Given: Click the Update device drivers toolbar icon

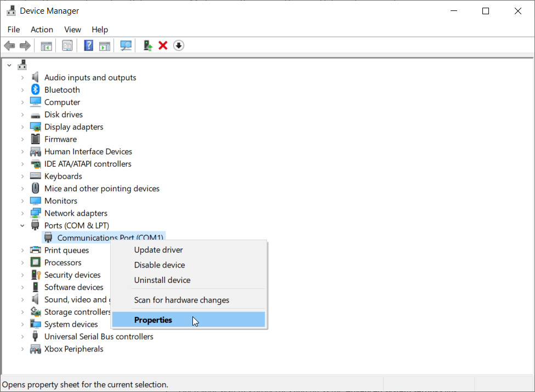Looking at the screenshot, I should (x=147, y=45).
